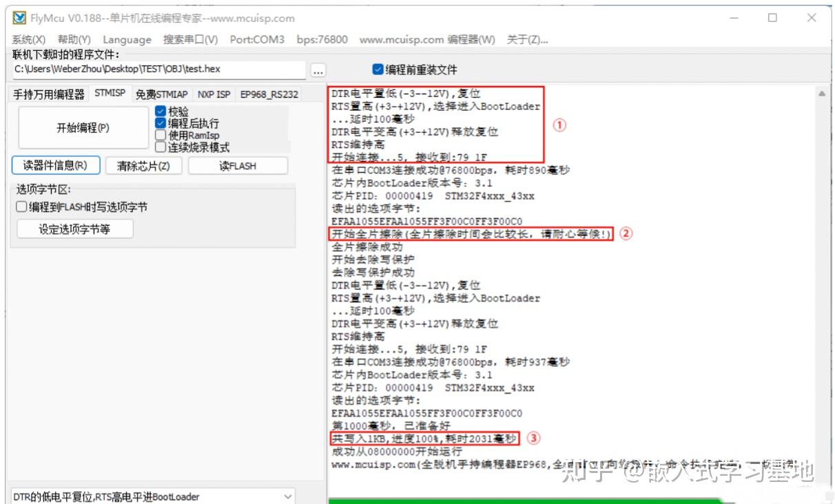Minimize the FlyMcu window

point(734,18)
